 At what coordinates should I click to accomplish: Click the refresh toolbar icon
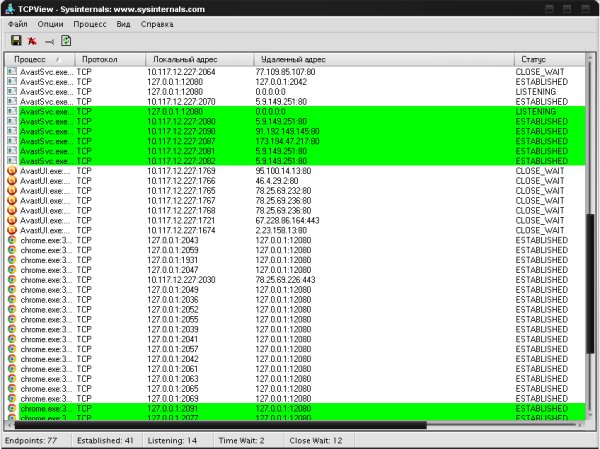pos(66,41)
